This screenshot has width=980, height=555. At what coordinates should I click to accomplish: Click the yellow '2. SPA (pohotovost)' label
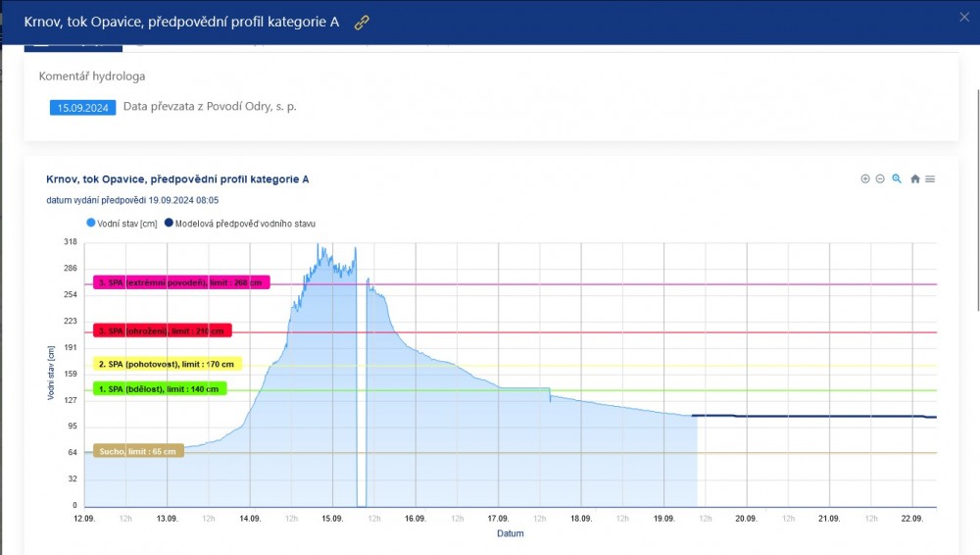tap(167, 364)
